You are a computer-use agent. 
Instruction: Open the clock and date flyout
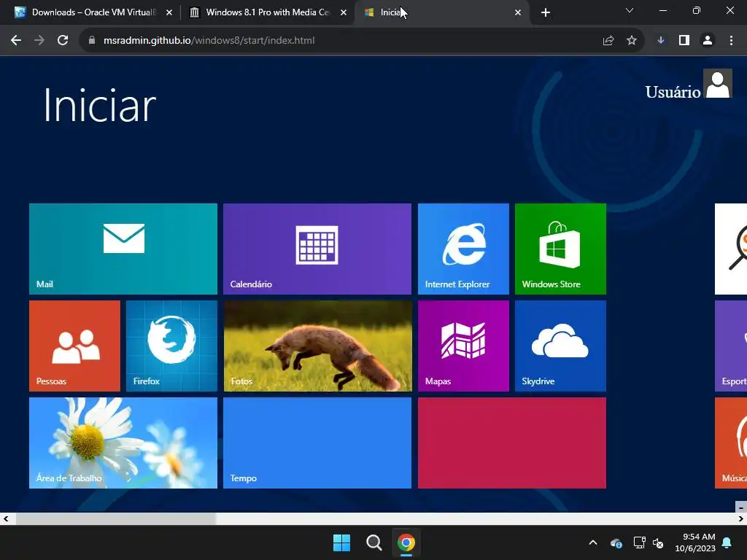coord(695,542)
